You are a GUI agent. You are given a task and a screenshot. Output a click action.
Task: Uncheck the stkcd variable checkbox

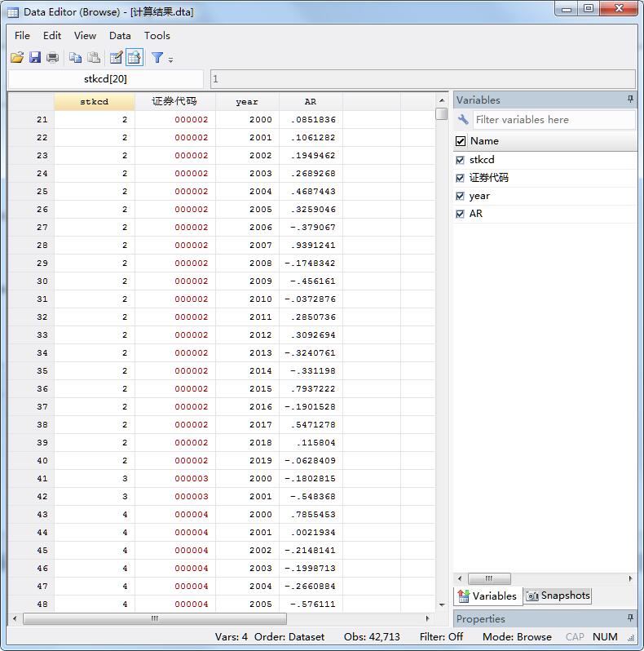[461, 160]
